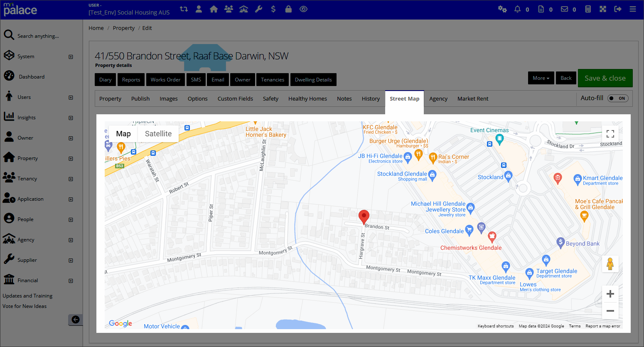Image resolution: width=644 pixels, height=347 pixels.
Task: Collapse the sidebar with the back-arrow button
Action: [x=76, y=320]
